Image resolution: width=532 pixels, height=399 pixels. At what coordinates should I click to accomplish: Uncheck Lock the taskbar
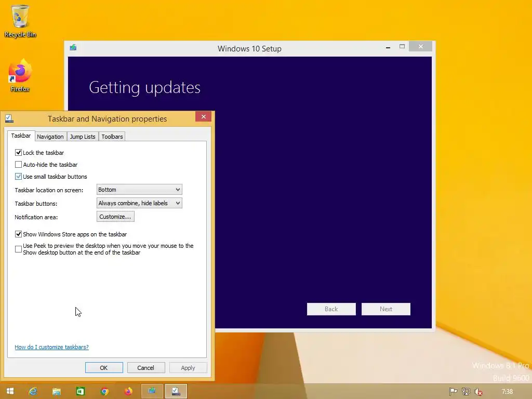18,153
